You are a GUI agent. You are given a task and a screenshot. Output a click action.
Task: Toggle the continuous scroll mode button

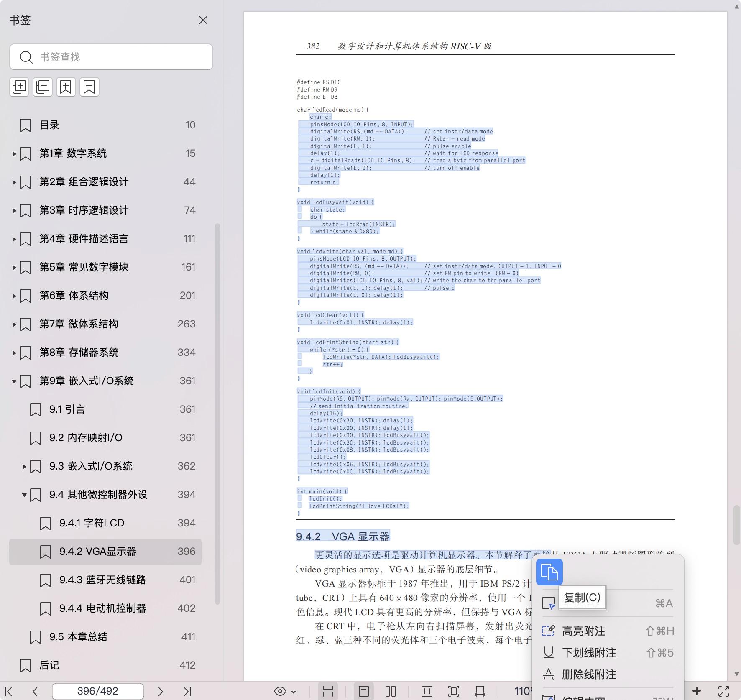(328, 691)
